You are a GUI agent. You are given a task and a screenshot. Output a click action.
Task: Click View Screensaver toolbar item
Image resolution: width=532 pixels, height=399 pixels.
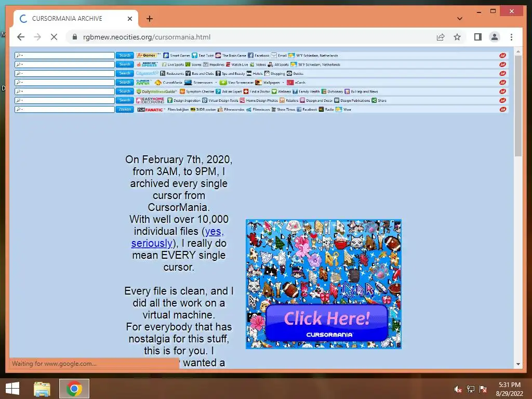click(x=236, y=83)
